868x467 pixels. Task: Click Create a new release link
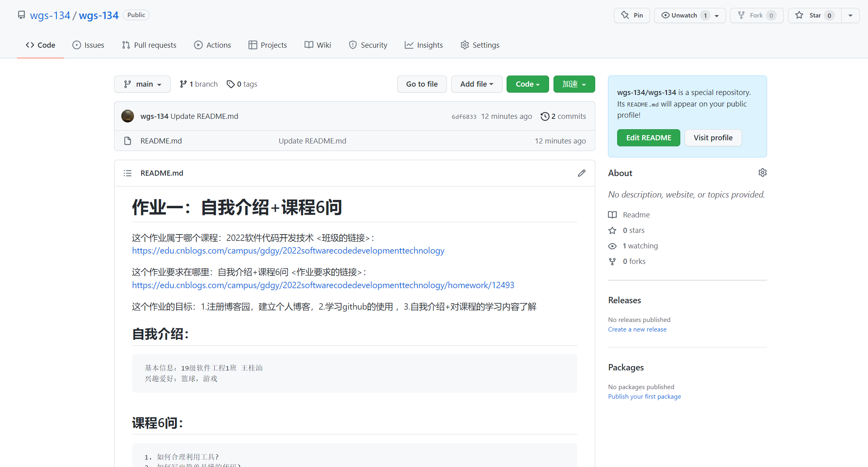pyautogui.click(x=637, y=329)
